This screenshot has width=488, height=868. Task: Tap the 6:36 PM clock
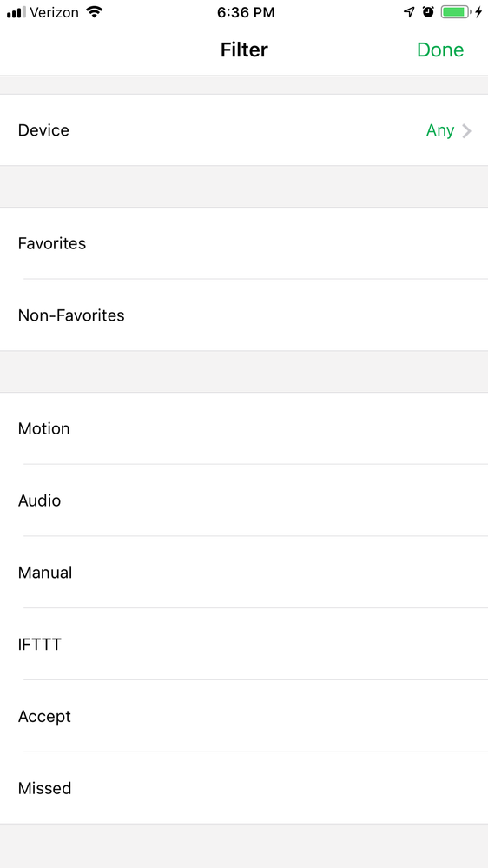[x=244, y=13]
